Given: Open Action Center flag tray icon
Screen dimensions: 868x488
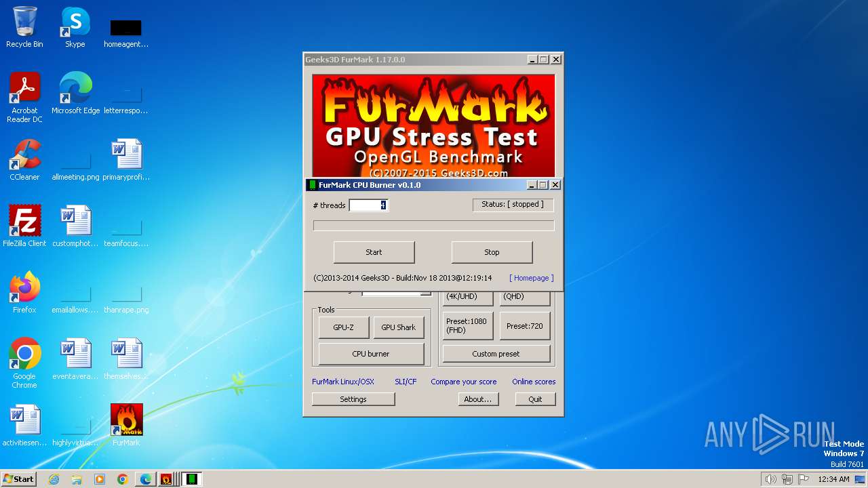Looking at the screenshot, I should 804,479.
